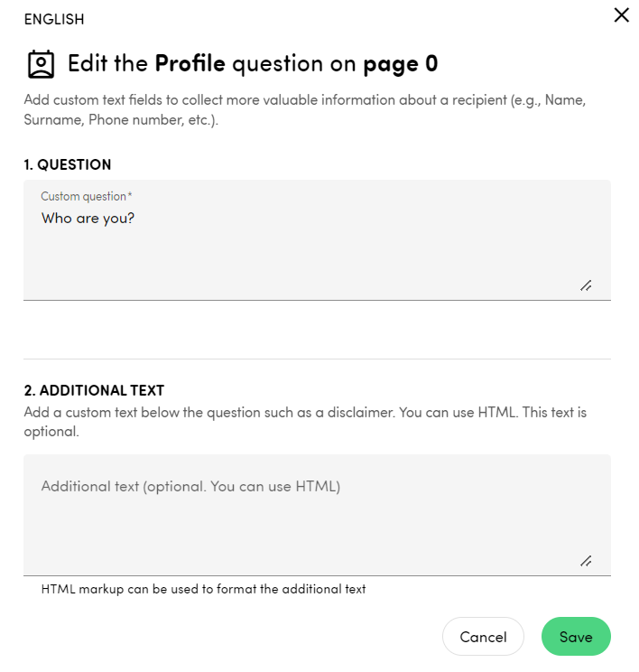Click the '1. QUESTION' section heading
The width and height of the screenshot is (639, 672).
(68, 164)
